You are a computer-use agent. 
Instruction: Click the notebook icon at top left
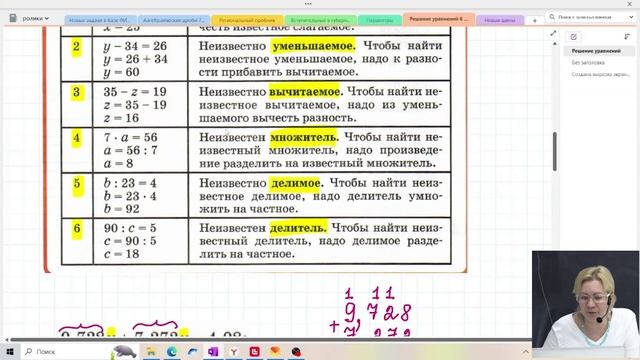[13, 18]
